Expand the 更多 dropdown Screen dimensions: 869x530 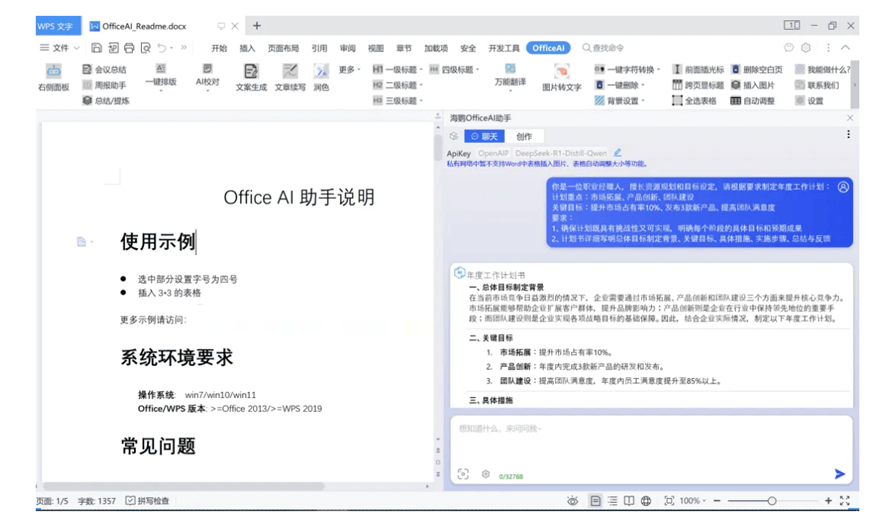click(x=359, y=70)
